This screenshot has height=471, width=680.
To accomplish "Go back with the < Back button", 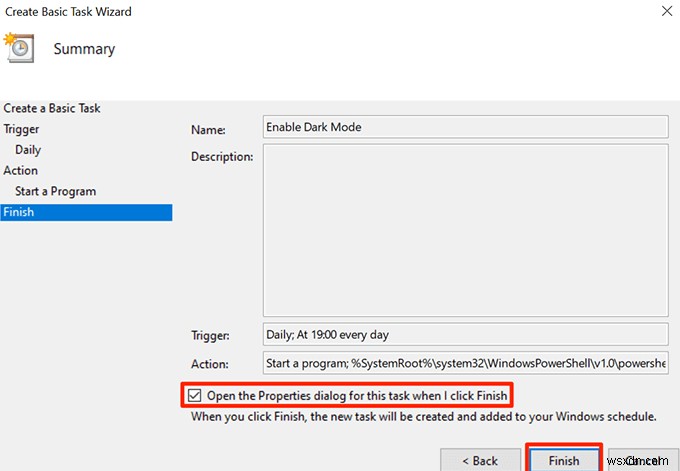I will (x=480, y=460).
